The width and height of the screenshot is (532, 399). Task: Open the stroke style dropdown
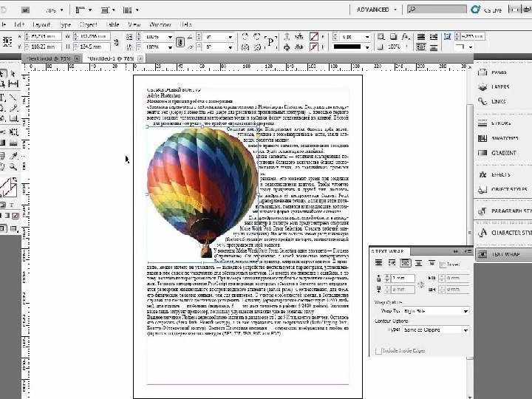coord(367,47)
